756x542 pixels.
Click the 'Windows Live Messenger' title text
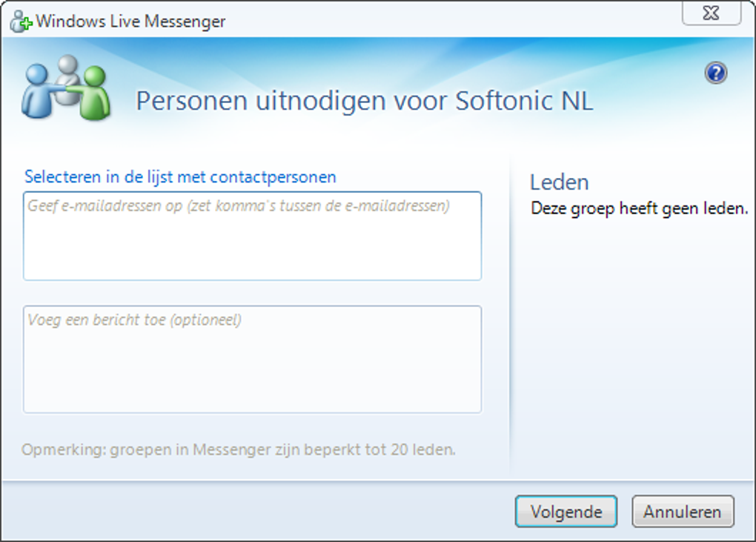point(130,21)
